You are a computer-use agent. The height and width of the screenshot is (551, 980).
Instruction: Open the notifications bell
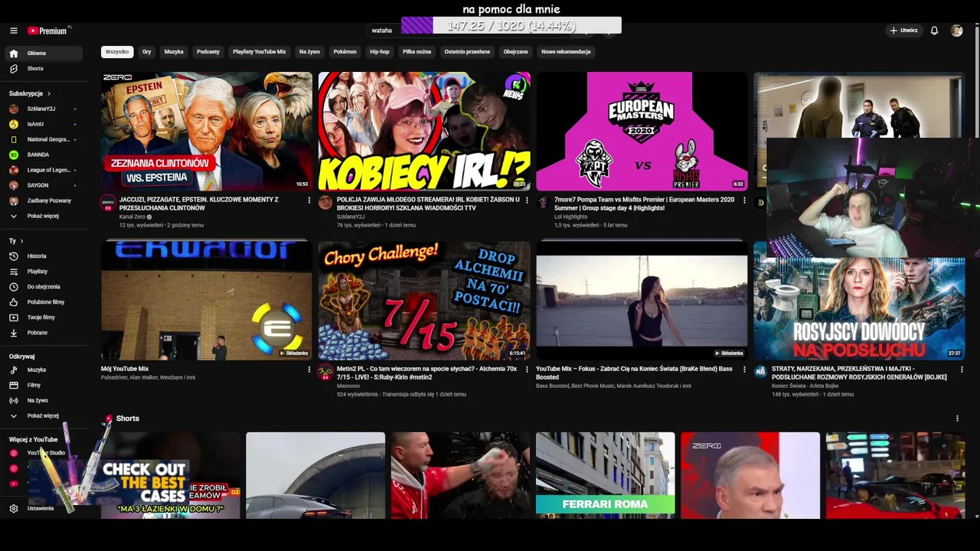(934, 31)
